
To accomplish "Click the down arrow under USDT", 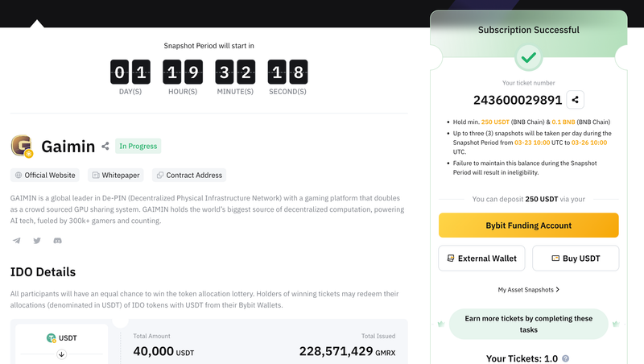I will pyautogui.click(x=62, y=354).
